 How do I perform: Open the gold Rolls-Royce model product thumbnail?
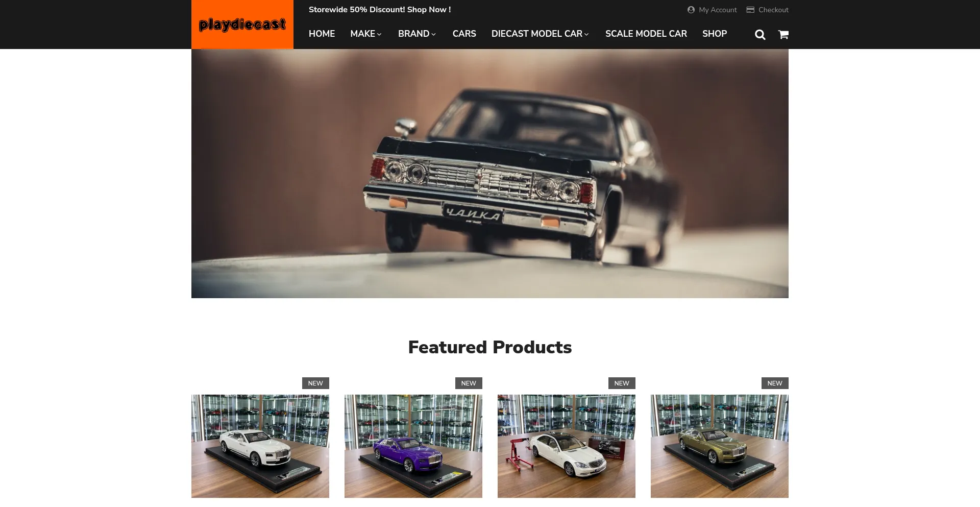(720, 446)
